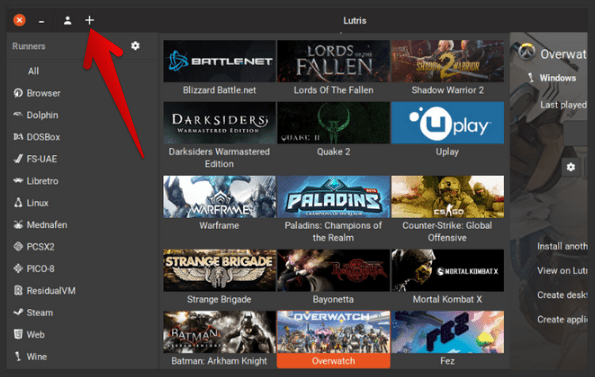Click Create desktop shortcut link
Screen dimensions: 595x377
562,295
